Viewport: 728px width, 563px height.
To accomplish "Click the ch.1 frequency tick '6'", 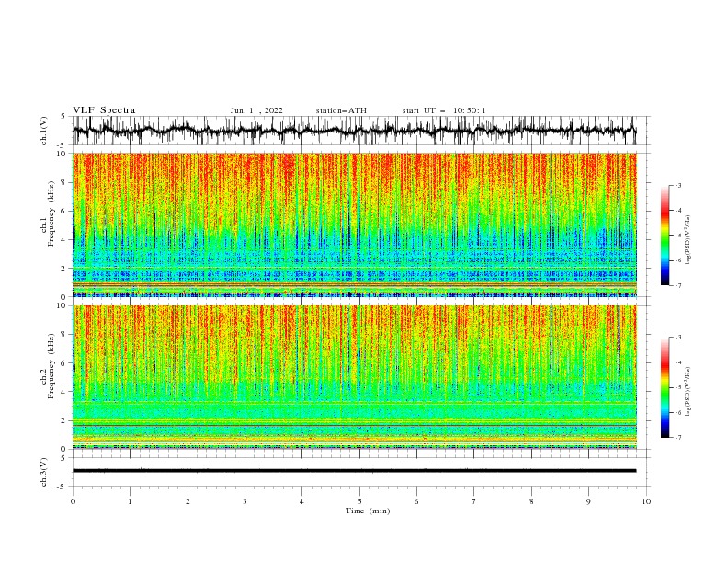I will click(x=63, y=211).
